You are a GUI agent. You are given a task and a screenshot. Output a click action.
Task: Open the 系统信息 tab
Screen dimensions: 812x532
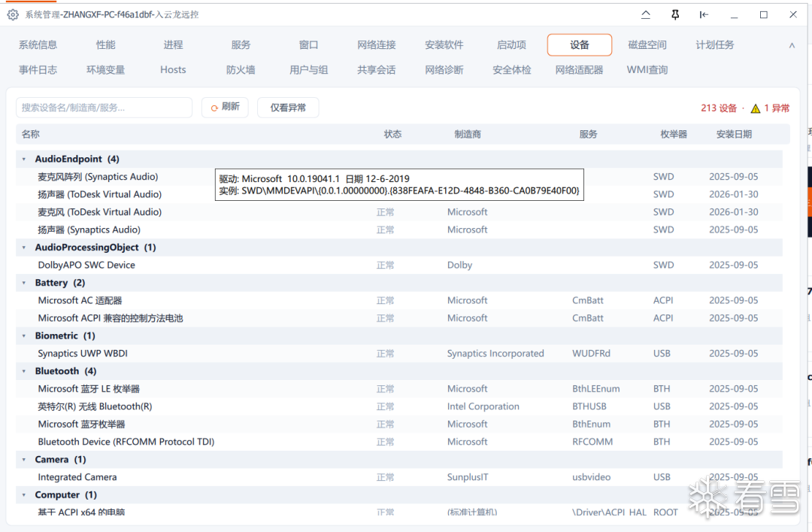pos(38,44)
